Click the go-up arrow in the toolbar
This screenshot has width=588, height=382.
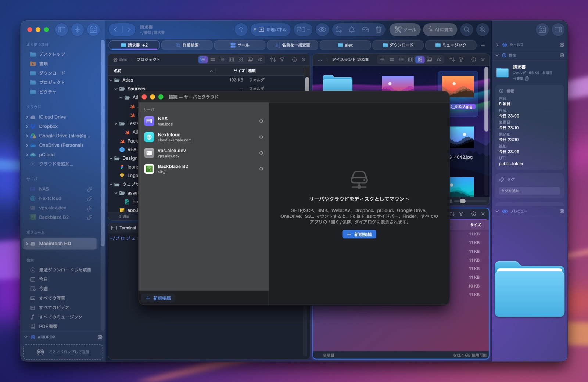click(x=241, y=30)
